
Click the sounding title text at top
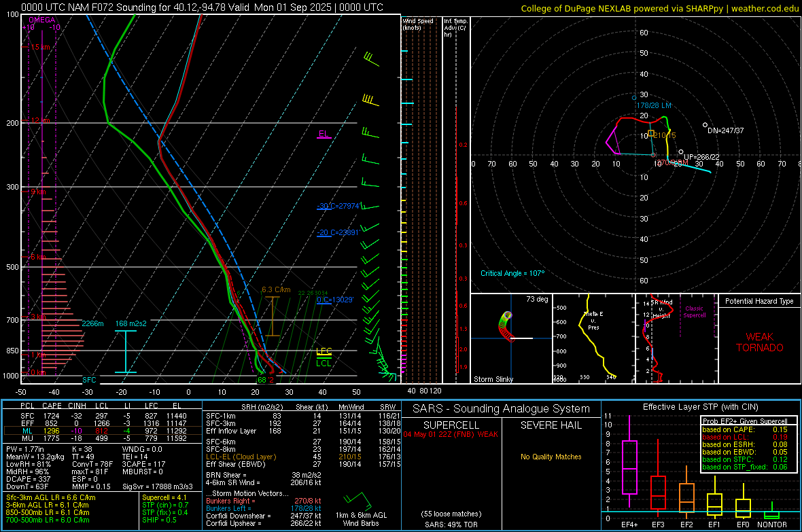pos(202,7)
